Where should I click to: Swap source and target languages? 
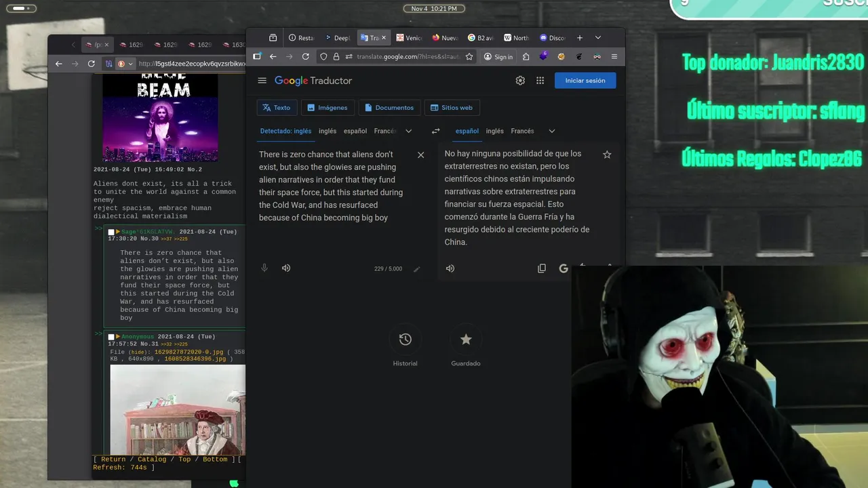point(435,131)
